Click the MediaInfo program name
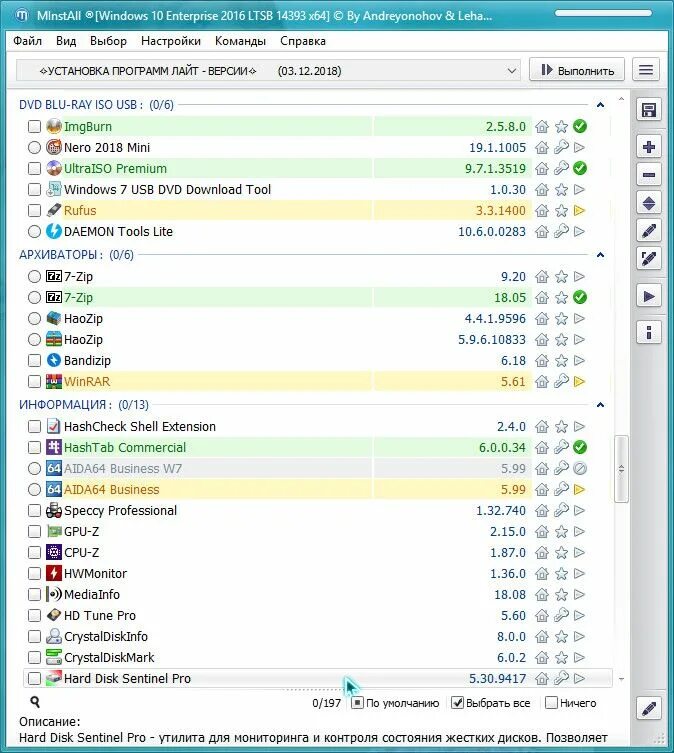The image size is (674, 753). click(x=92, y=595)
